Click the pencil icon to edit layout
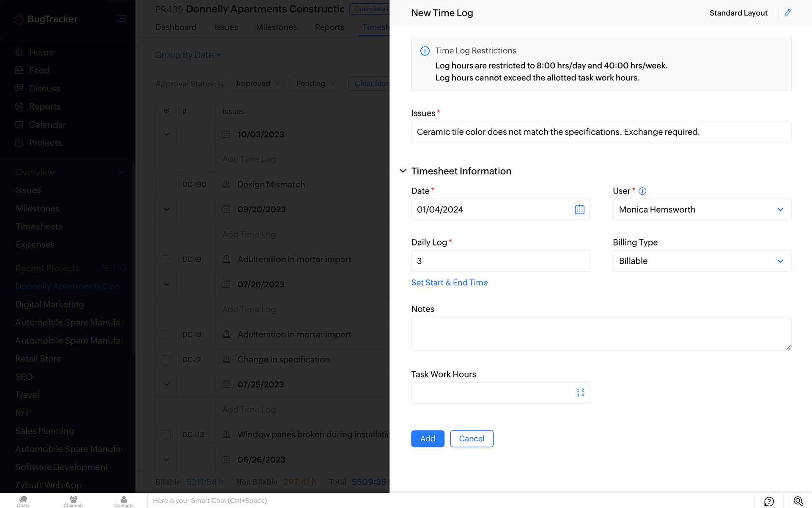The width and height of the screenshot is (812, 508). [x=787, y=13]
